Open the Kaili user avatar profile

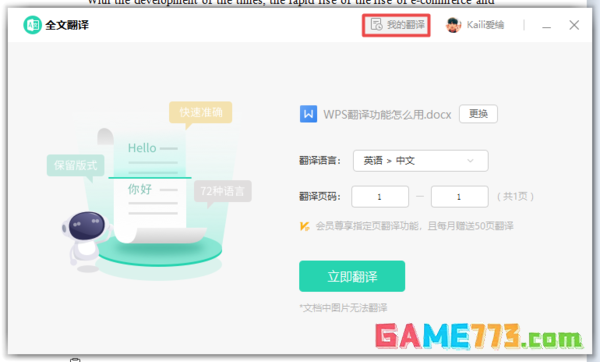(x=453, y=25)
